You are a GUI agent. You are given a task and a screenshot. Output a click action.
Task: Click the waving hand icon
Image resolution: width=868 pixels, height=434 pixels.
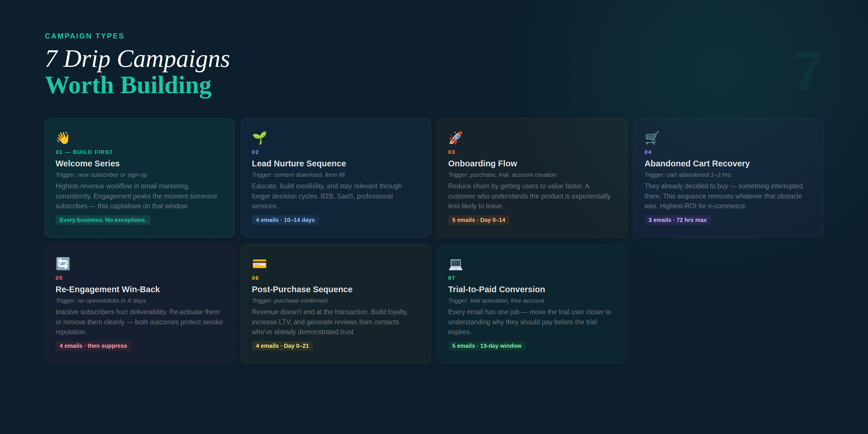[63, 138]
